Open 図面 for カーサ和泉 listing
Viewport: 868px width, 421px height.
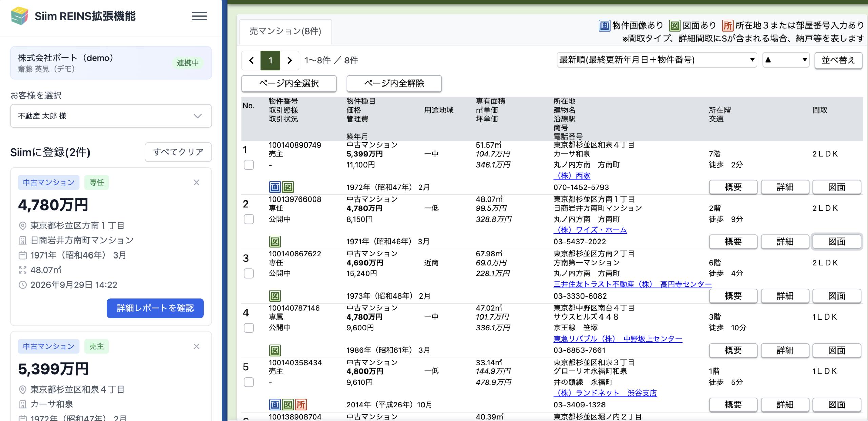coord(837,187)
